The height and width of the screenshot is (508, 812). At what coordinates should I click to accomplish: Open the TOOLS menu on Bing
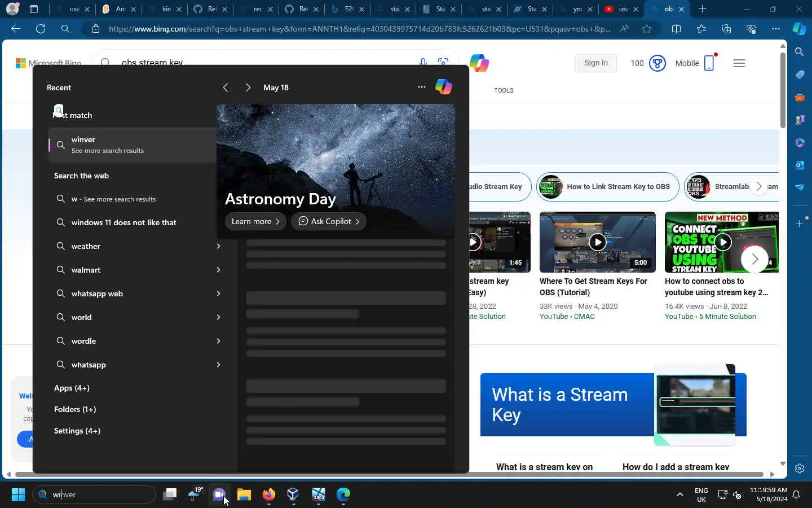(504, 90)
